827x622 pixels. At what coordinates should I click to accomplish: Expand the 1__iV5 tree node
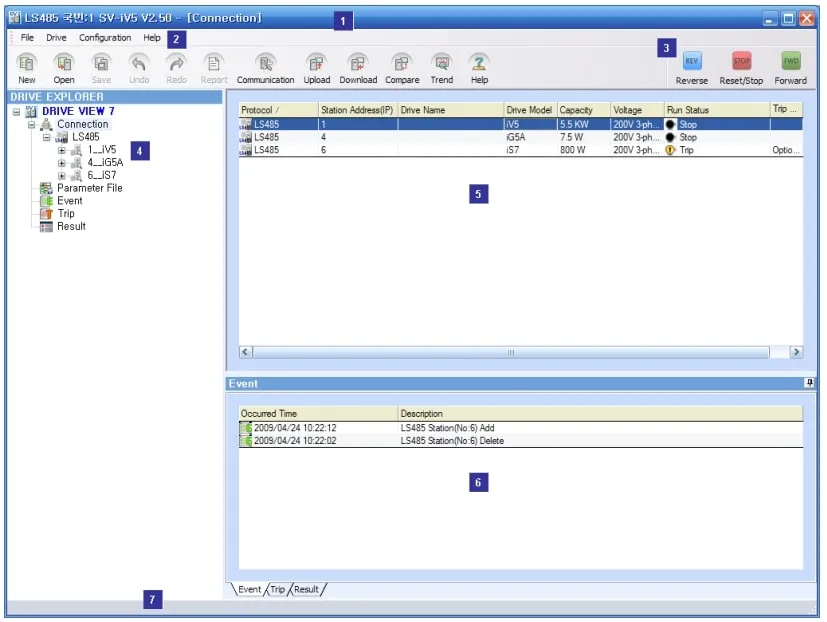62,150
